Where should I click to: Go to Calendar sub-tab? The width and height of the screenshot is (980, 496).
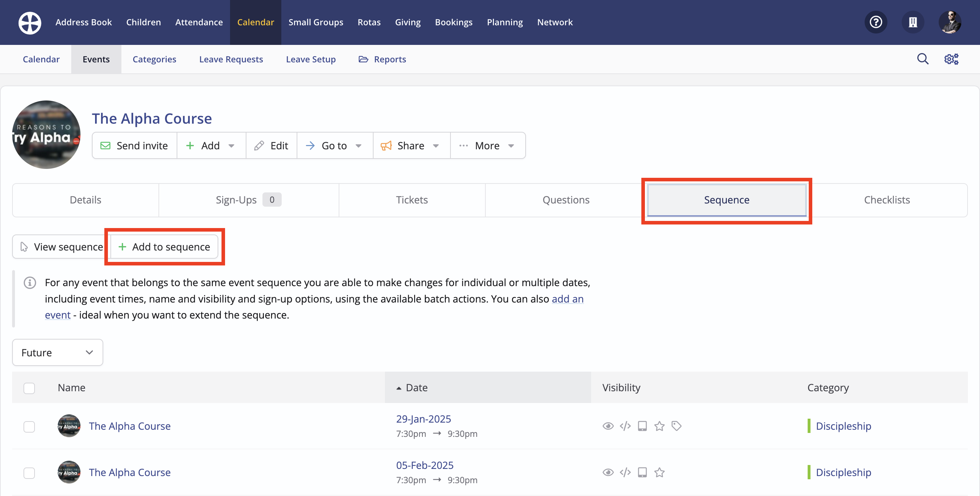[41, 59]
